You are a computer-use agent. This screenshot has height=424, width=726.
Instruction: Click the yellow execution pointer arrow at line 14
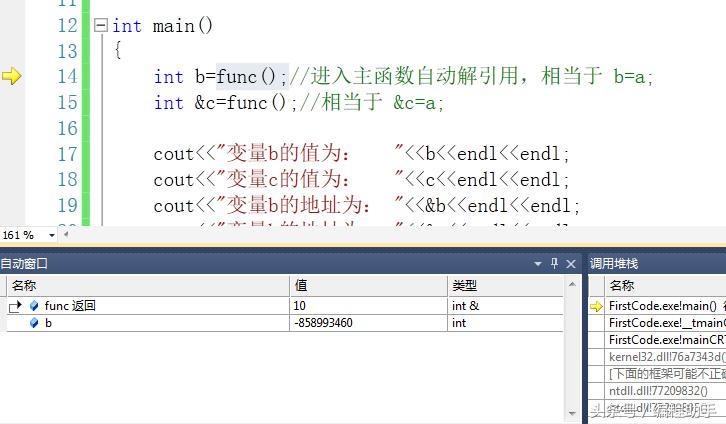(x=11, y=76)
